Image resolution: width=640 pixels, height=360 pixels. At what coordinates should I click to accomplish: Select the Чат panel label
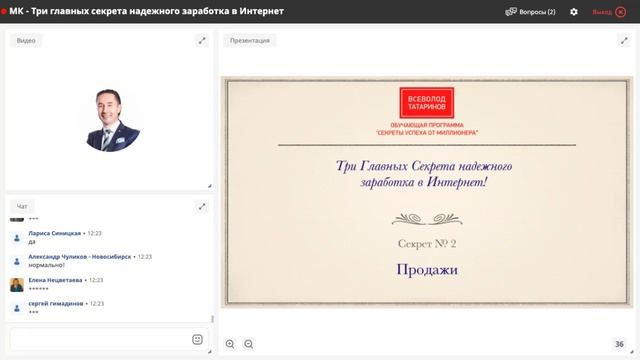click(x=22, y=207)
